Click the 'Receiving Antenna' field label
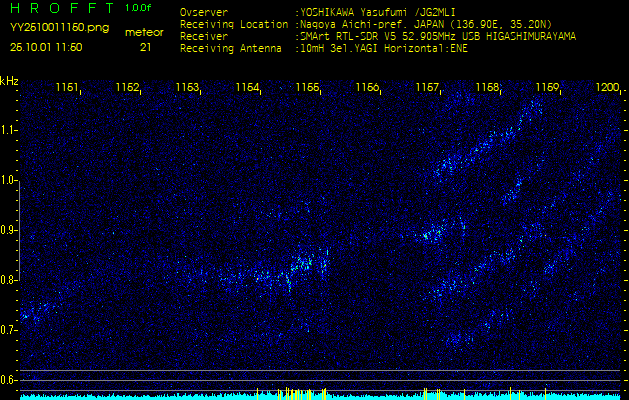Image resolution: width=629 pixels, height=400 pixels. coord(231,49)
